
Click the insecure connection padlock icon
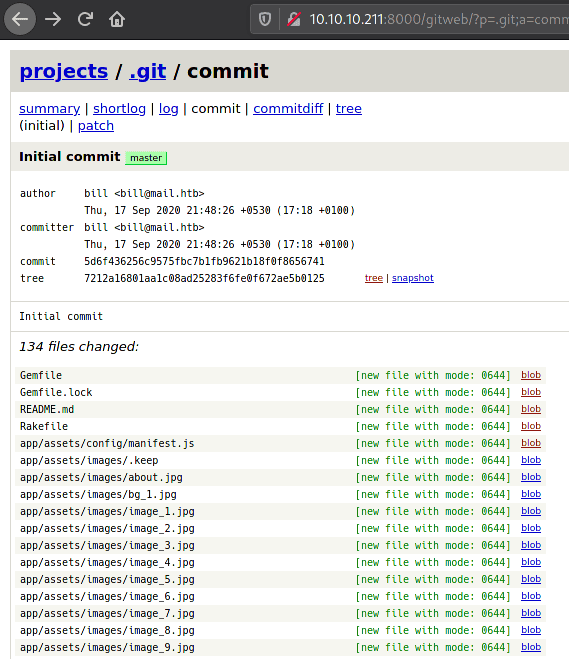(x=294, y=19)
